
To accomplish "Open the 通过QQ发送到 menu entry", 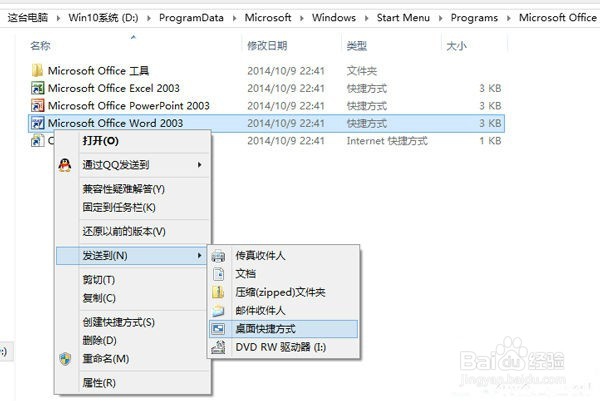I will tap(132, 165).
